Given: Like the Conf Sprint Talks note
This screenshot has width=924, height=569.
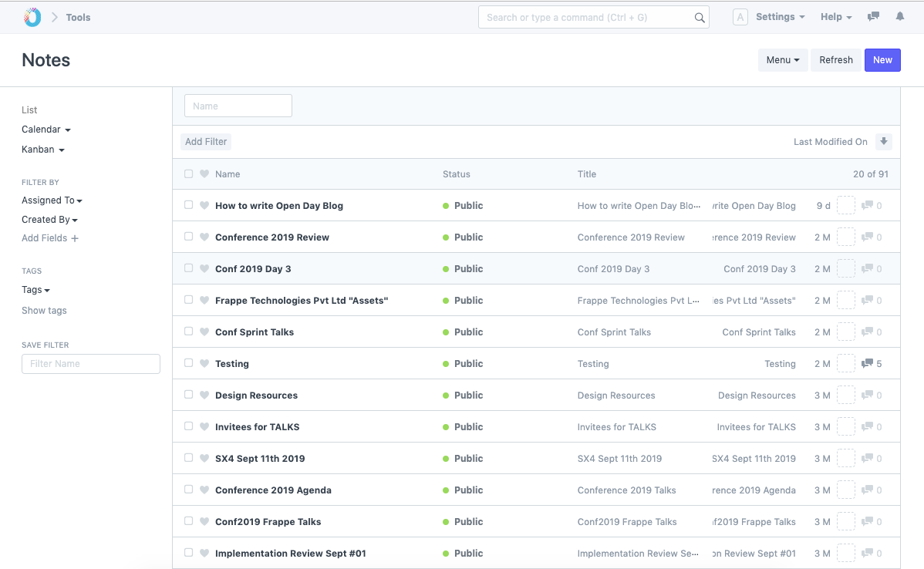Looking at the screenshot, I should [x=204, y=332].
